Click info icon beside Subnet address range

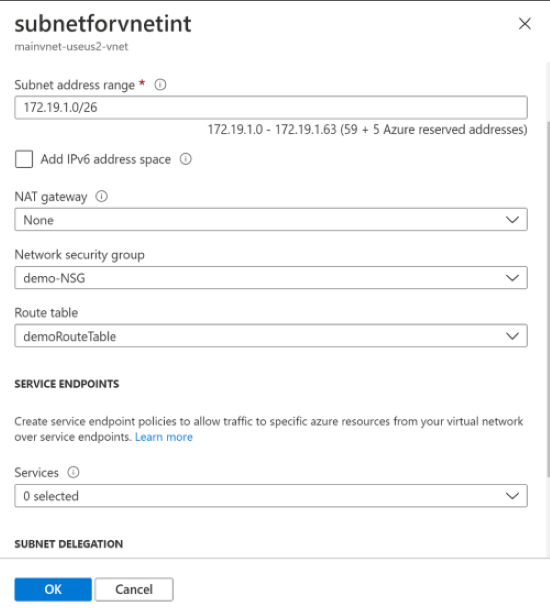point(160,85)
